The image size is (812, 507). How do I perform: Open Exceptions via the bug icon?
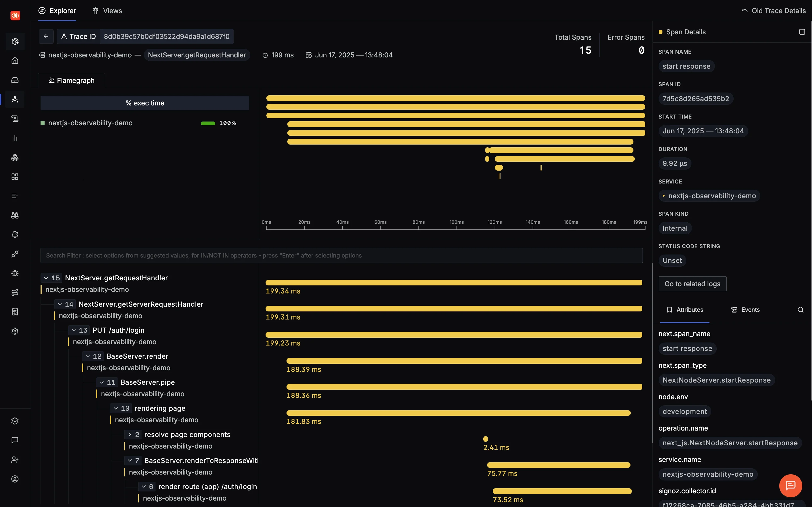pos(15,273)
